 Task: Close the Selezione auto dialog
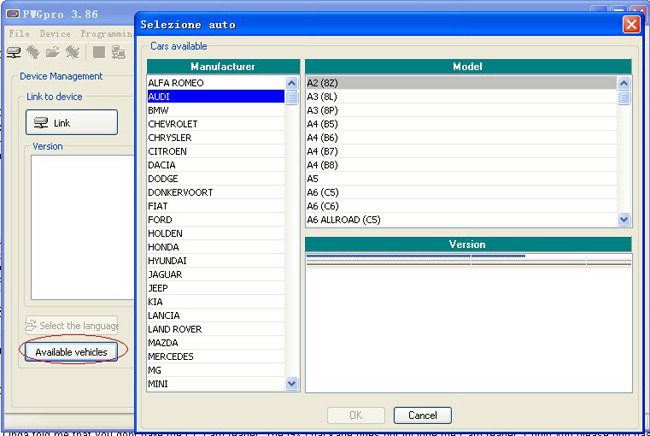click(631, 24)
